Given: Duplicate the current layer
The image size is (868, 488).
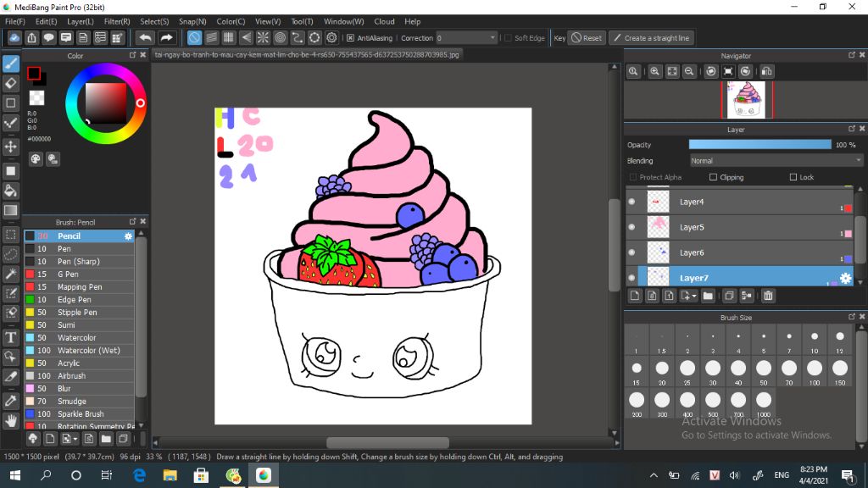Looking at the screenshot, I should pos(729,296).
